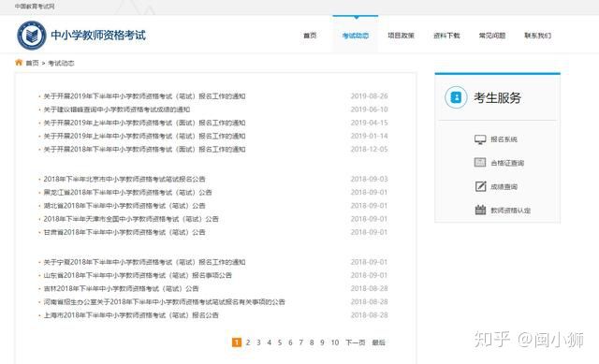Click the monitor icon beside 报名系统
Screen dimensions: 599x364
pyautogui.click(x=480, y=139)
